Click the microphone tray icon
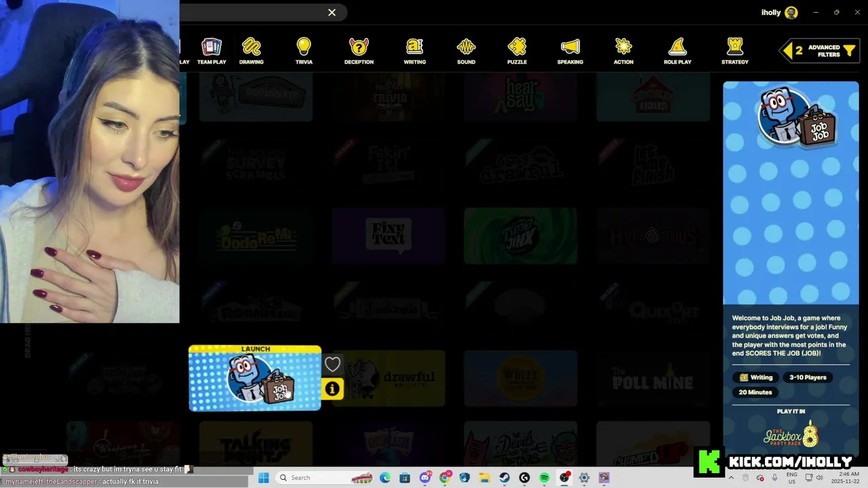Viewport: 868px width, 488px height. click(775, 478)
